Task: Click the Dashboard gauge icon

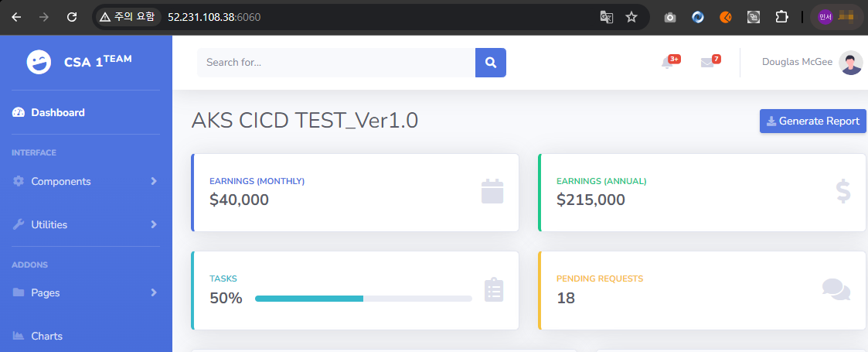Action: click(x=19, y=112)
